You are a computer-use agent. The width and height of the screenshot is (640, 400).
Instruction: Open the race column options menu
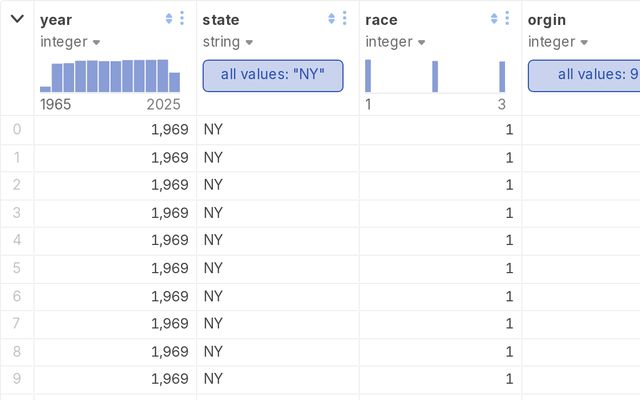(507, 18)
